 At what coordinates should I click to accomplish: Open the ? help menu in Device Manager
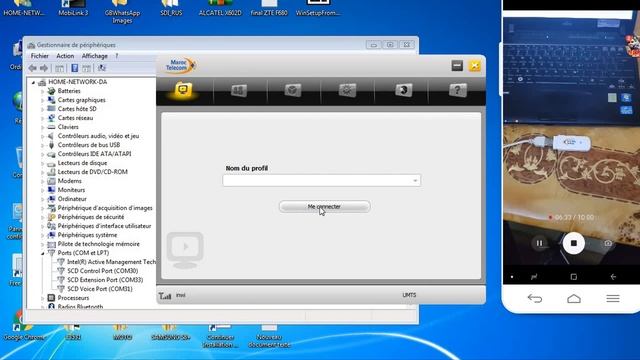click(116, 56)
